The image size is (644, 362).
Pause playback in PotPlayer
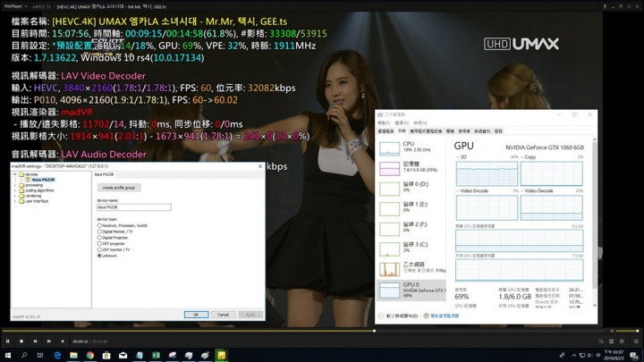pos(8,341)
